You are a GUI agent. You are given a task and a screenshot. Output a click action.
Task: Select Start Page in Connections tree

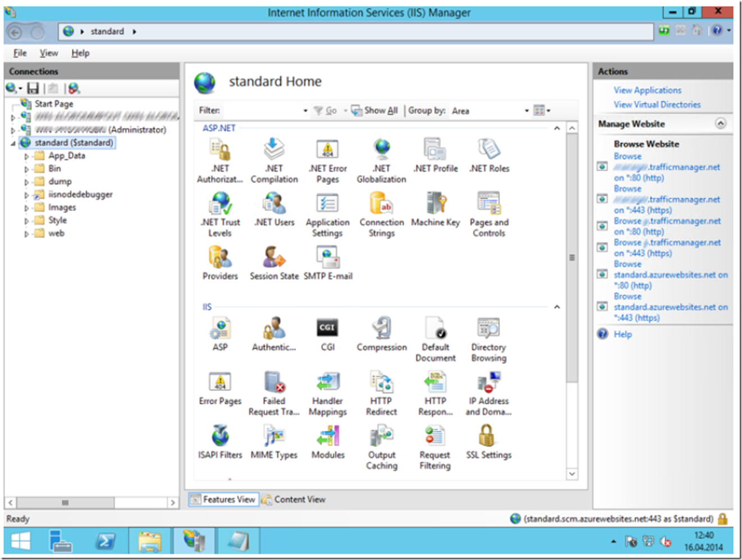click(53, 104)
